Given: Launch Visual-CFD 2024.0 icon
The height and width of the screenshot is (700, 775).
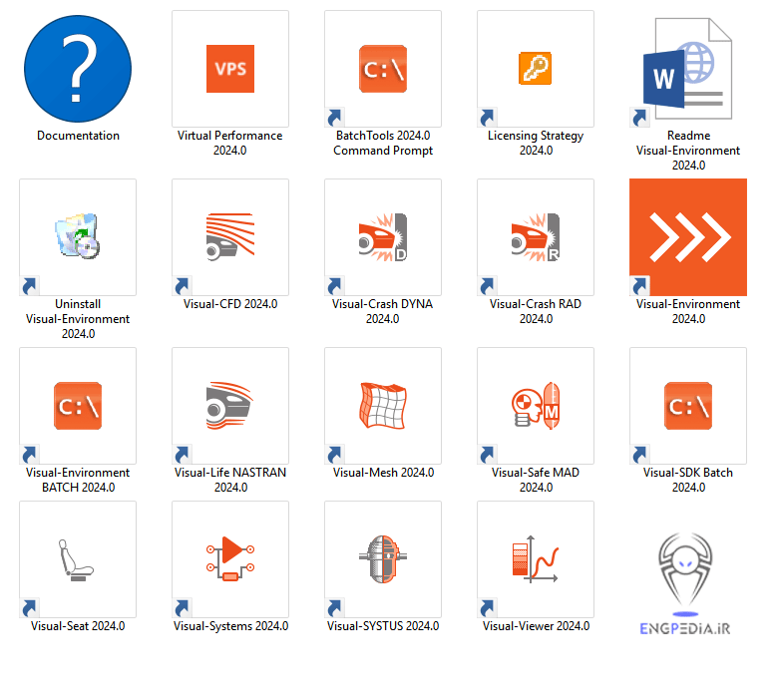Looking at the screenshot, I should [x=230, y=236].
